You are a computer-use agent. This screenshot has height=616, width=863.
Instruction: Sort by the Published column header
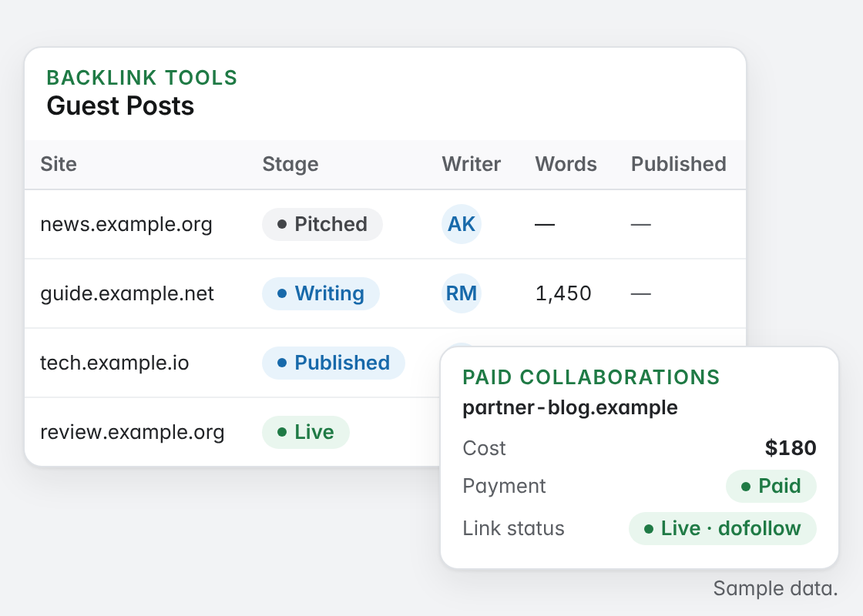(679, 165)
